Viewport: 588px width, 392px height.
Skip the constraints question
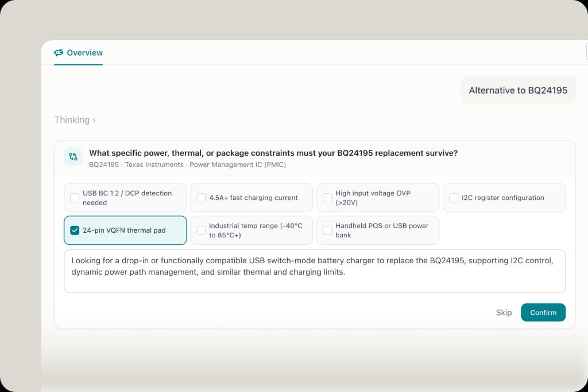[x=504, y=313]
